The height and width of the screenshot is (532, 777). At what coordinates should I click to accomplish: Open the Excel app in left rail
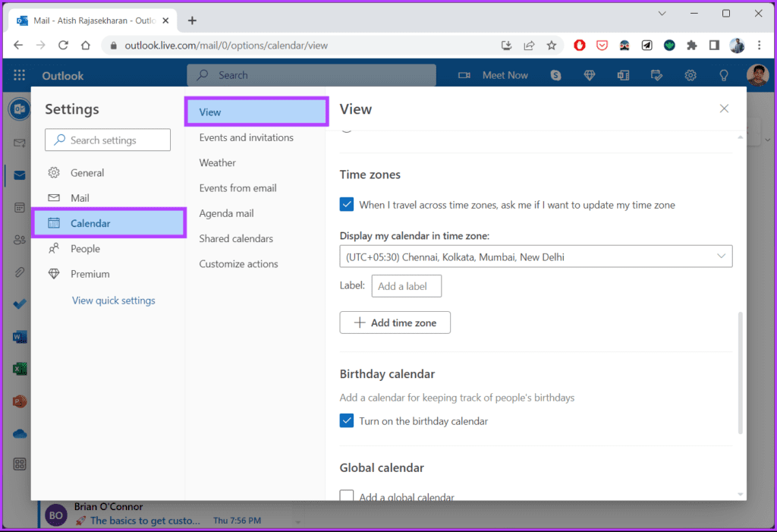(20, 369)
